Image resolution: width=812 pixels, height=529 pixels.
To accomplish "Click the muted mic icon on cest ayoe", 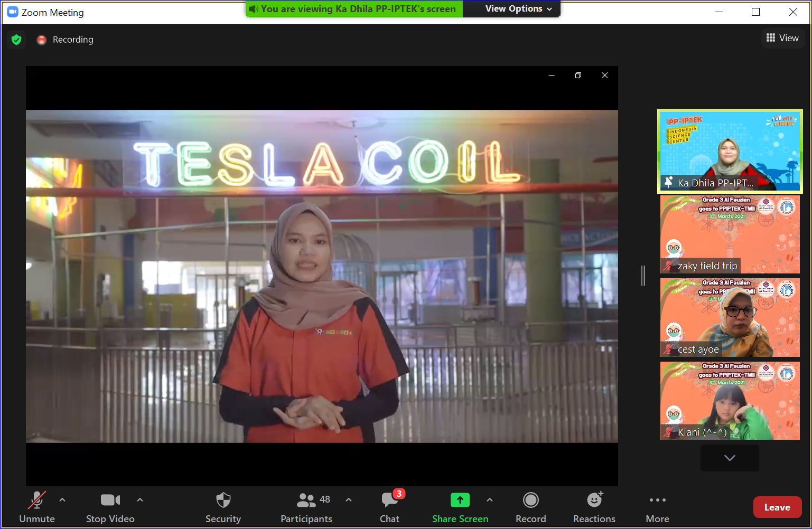I will point(669,349).
